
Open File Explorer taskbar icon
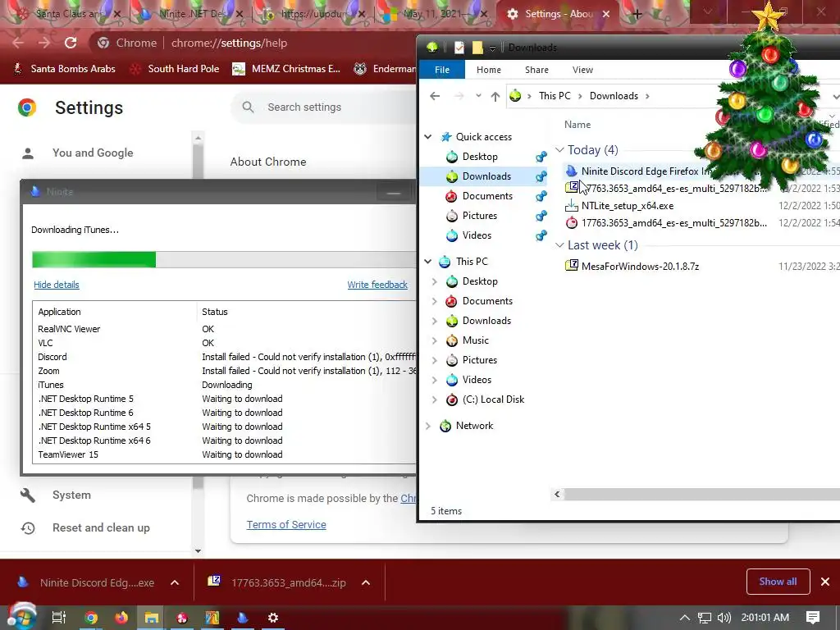[152, 618]
